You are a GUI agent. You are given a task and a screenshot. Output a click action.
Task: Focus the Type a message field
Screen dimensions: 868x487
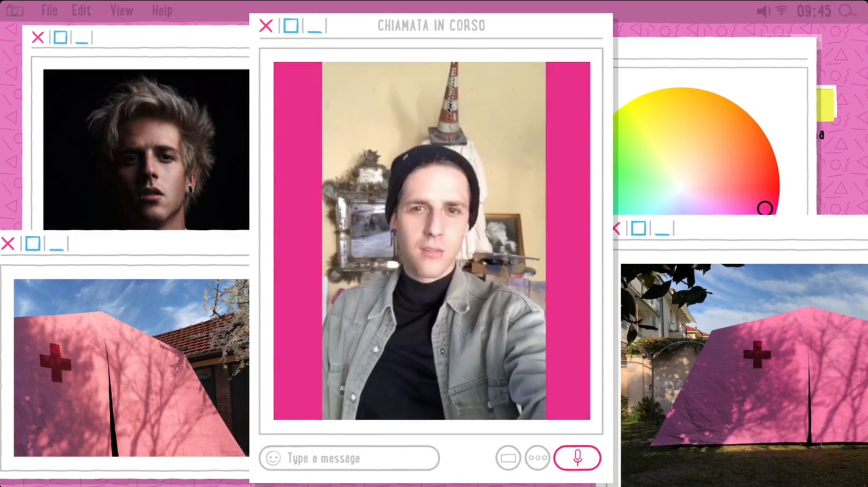(349, 458)
